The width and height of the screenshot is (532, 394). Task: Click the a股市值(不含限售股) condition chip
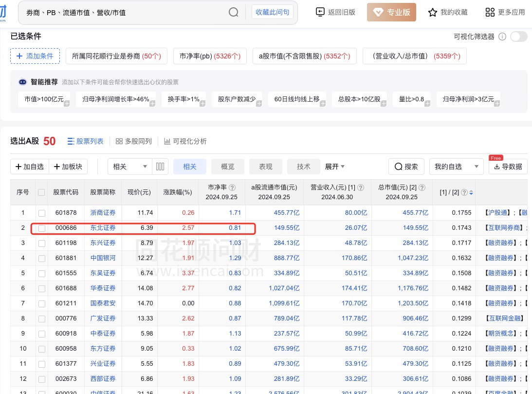tap(305, 56)
